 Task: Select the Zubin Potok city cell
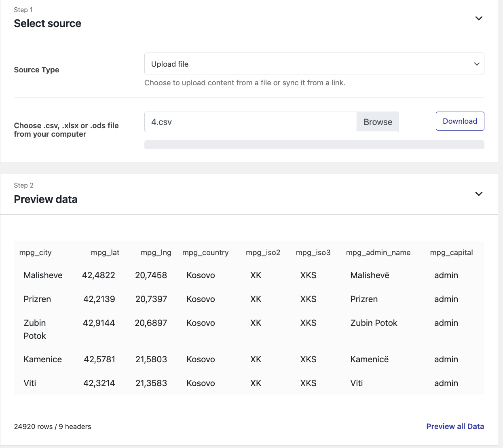click(35, 329)
